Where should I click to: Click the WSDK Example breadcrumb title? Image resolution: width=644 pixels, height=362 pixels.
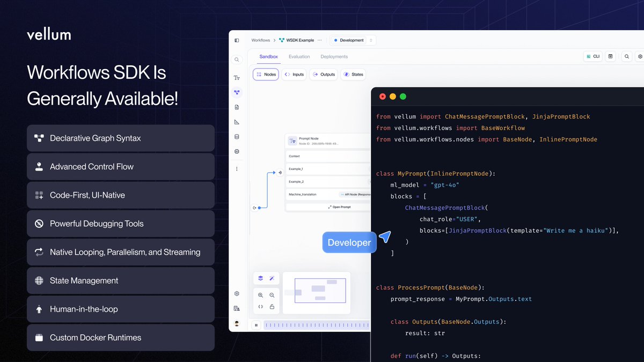[301, 40]
